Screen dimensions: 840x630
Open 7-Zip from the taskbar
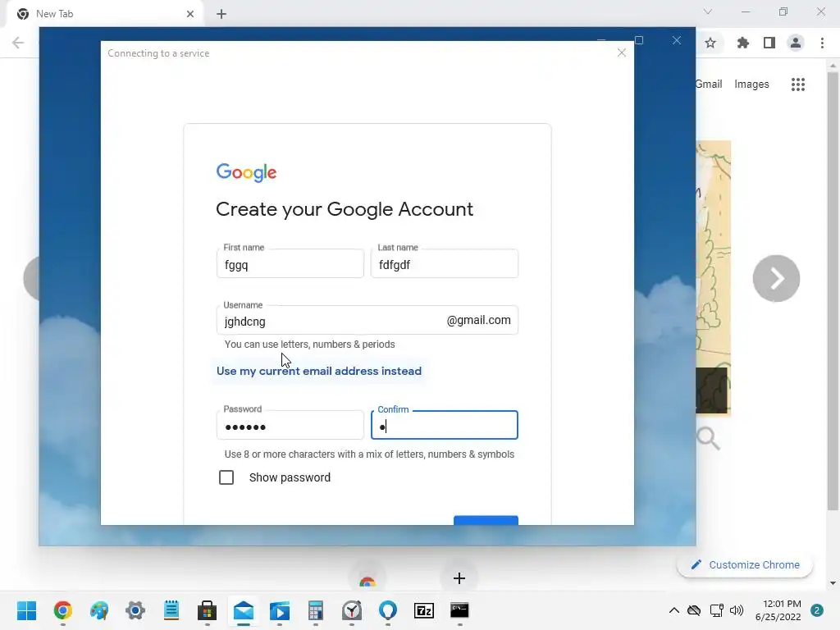[424, 610]
